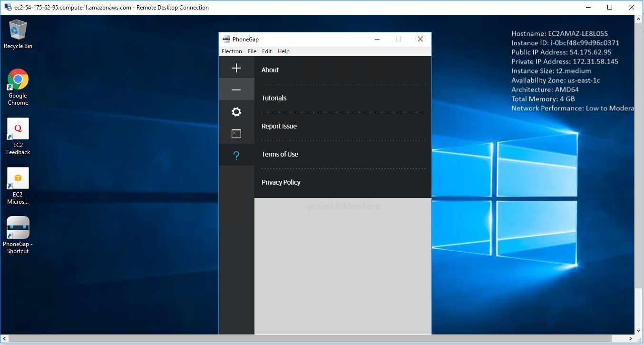Open the Help menu in menu bar

pos(283,51)
